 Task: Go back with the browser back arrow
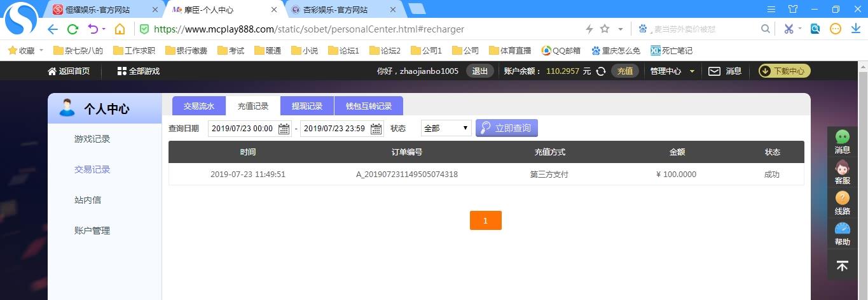tap(53, 29)
